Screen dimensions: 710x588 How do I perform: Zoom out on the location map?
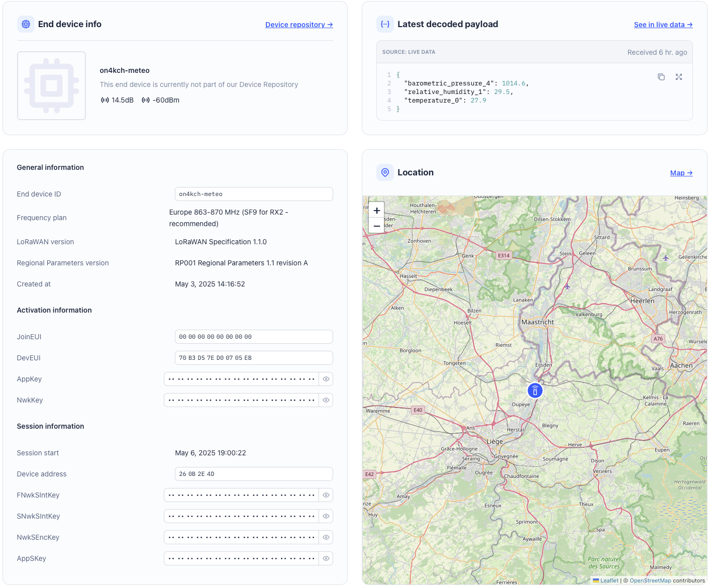click(x=376, y=226)
